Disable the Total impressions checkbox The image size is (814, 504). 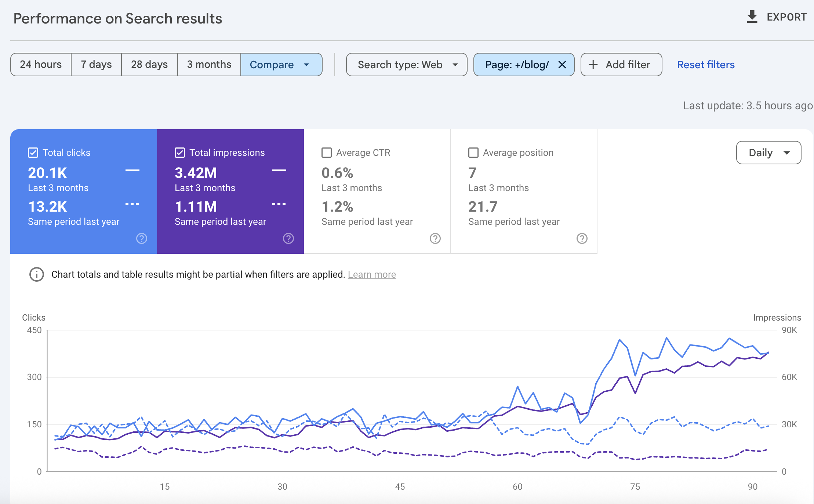pyautogui.click(x=180, y=153)
